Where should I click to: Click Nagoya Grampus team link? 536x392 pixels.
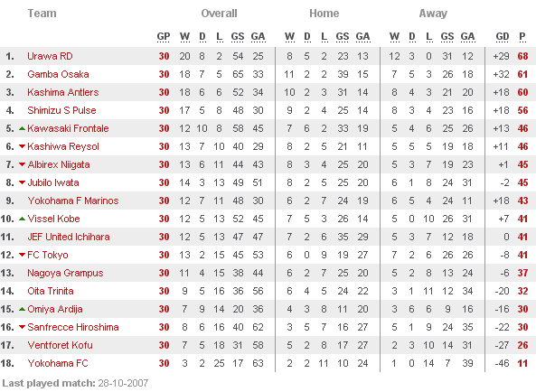click(65, 273)
